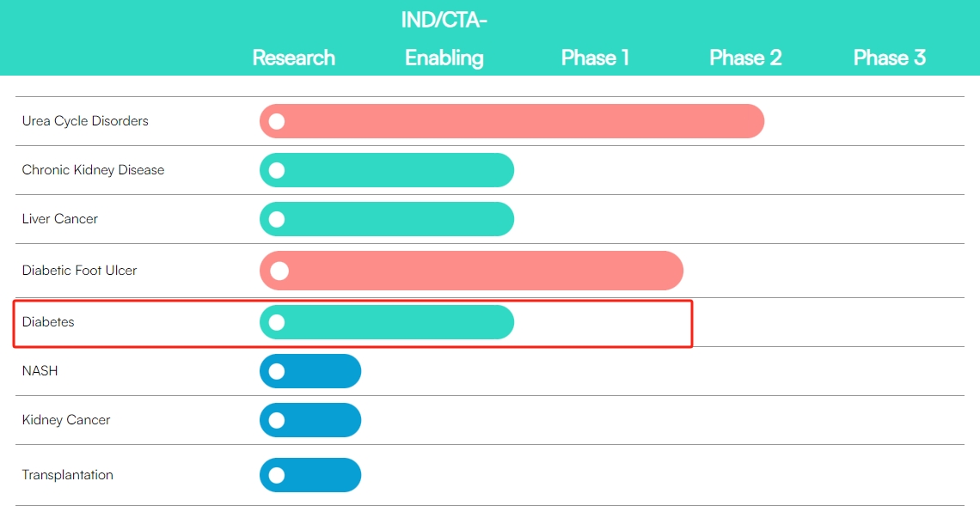Image resolution: width=980 pixels, height=524 pixels.
Task: Click the Liver Cancer row label
Action: click(59, 219)
